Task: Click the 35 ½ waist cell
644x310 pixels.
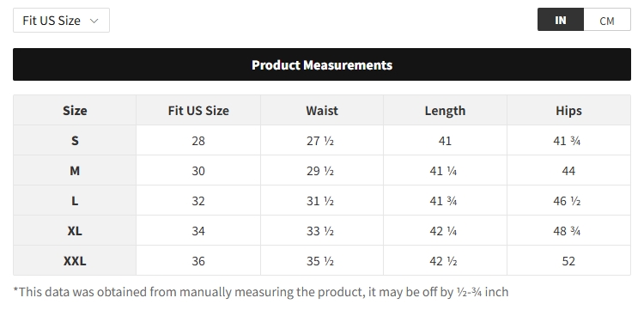Action: (x=322, y=261)
